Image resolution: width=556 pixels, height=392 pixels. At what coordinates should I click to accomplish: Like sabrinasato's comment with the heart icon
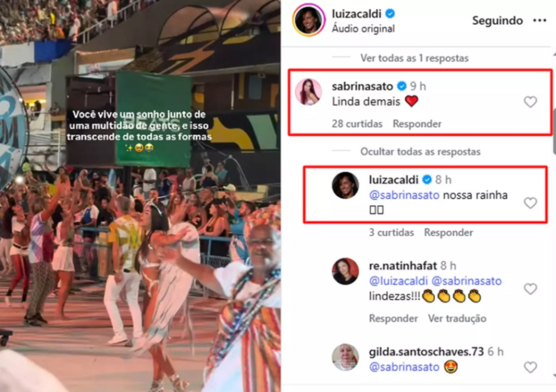coord(530,102)
